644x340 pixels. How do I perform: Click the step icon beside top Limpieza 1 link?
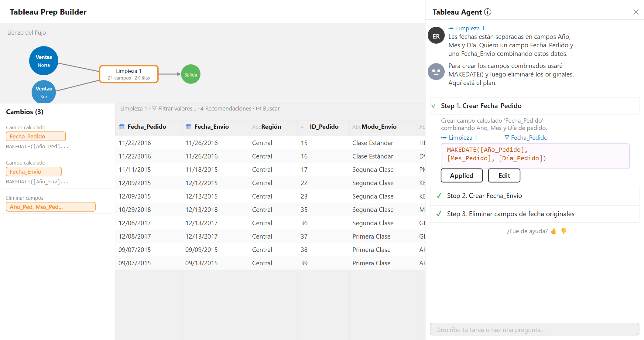(x=451, y=28)
